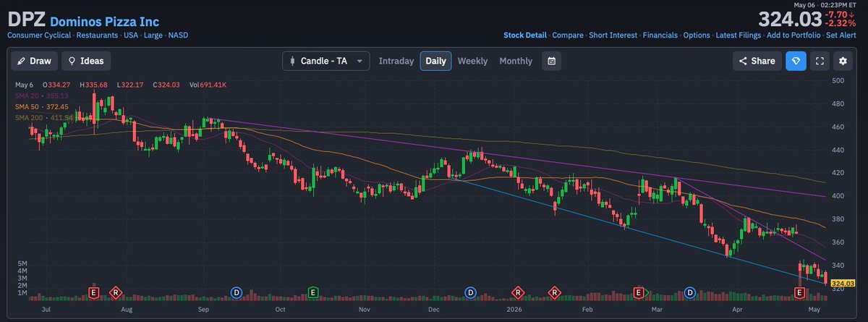This screenshot has width=868, height=322.
Task: Switch to the Weekly timeframe
Action: (472, 62)
